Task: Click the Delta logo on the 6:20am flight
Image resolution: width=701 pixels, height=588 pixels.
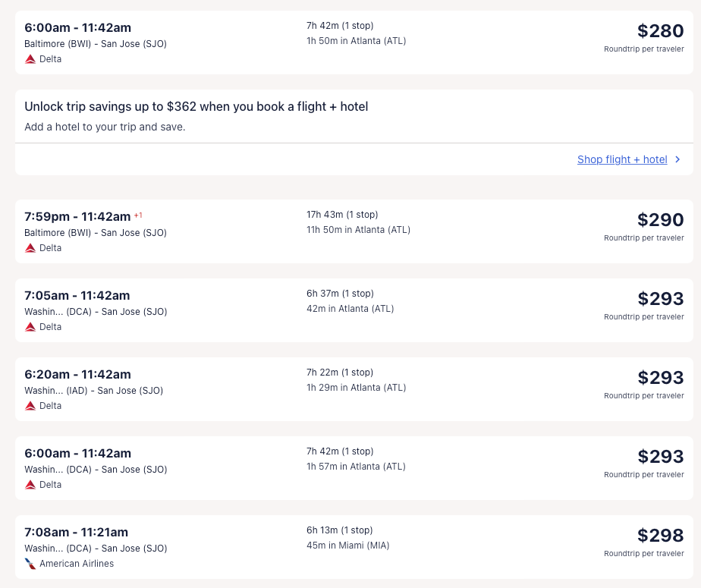Action: [x=30, y=406]
